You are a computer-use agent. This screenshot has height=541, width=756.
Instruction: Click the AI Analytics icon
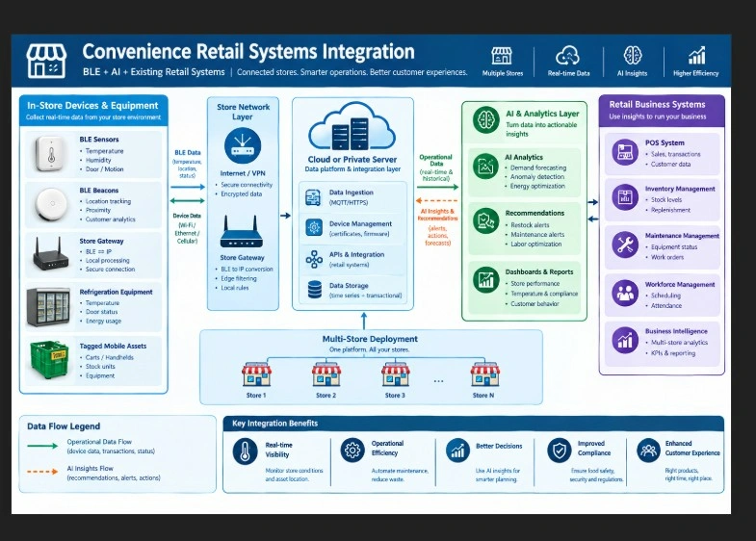[x=485, y=167]
